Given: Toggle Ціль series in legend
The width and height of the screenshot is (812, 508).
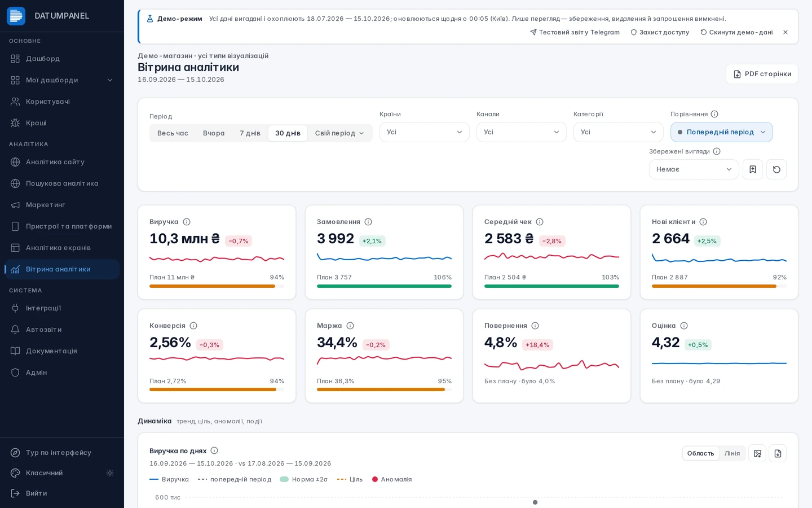Looking at the screenshot, I should pyautogui.click(x=350, y=479).
